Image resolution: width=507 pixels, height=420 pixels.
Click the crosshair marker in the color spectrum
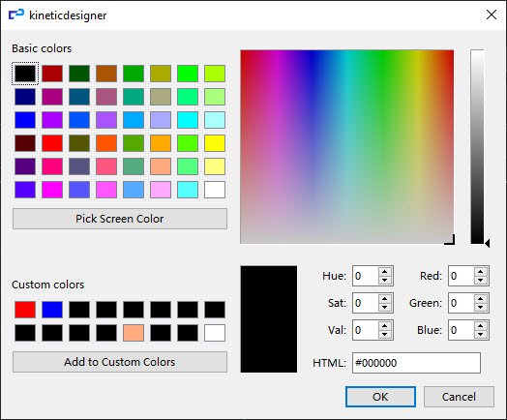[x=451, y=240]
